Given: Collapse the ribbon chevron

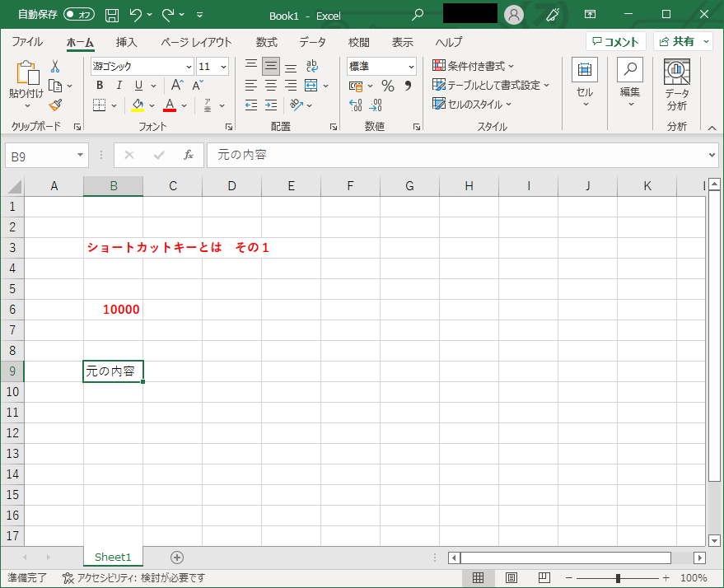Looking at the screenshot, I should (x=712, y=128).
